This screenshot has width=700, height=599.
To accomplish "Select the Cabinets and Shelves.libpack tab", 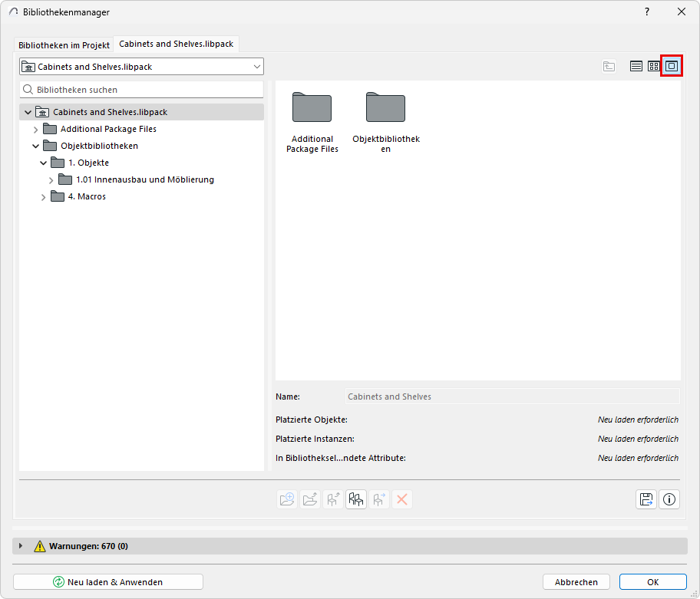I will coord(176,44).
